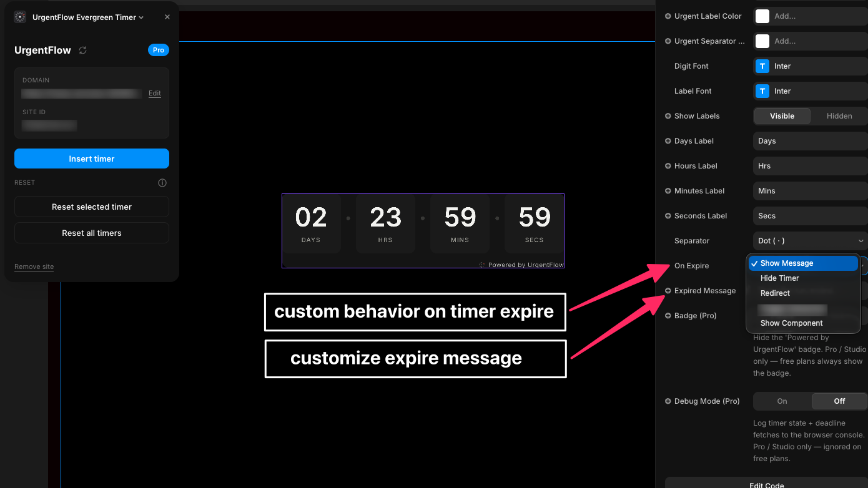868x488 pixels.
Task: Click the Seconds Label Secs field
Action: 811,216
